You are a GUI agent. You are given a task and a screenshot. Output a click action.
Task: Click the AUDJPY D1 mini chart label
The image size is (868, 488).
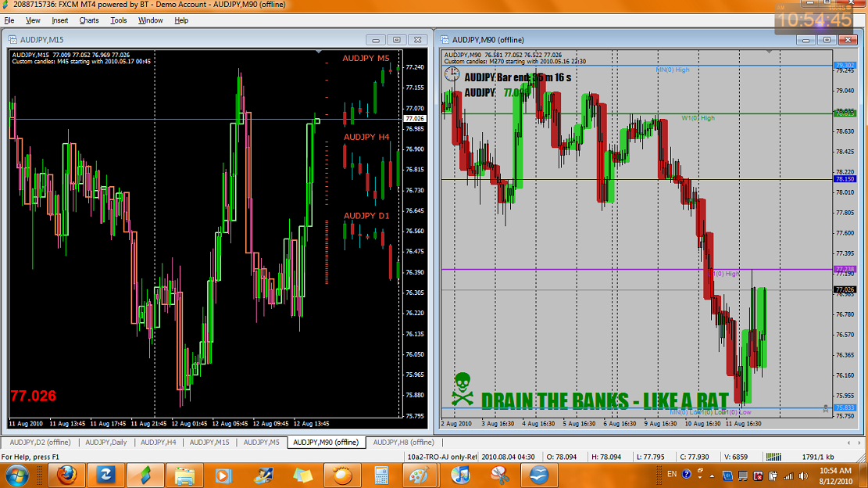tap(366, 216)
